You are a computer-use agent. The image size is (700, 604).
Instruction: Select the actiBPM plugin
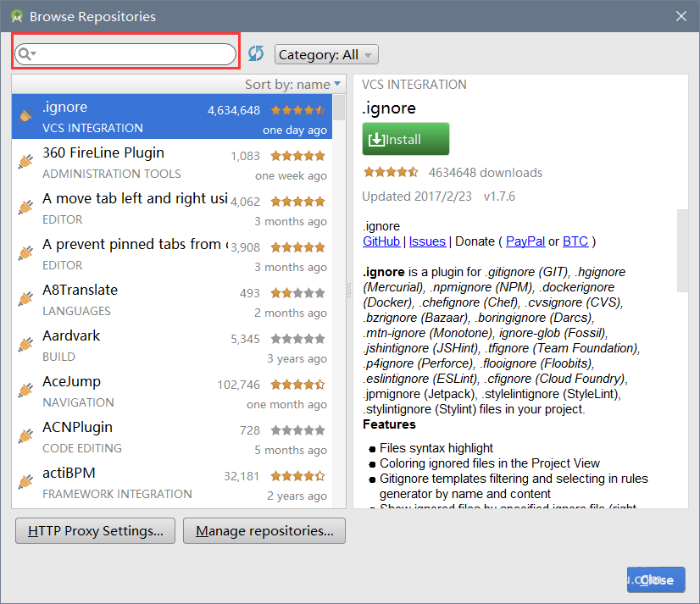click(172, 483)
